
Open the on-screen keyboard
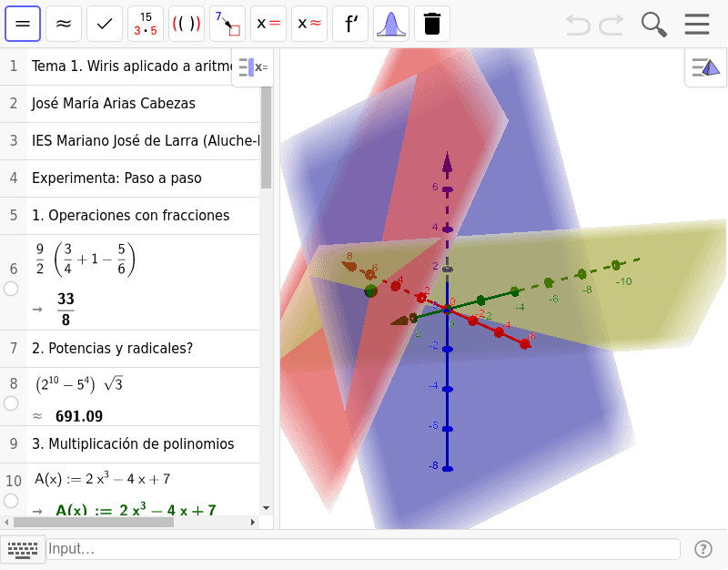[x=23, y=550]
